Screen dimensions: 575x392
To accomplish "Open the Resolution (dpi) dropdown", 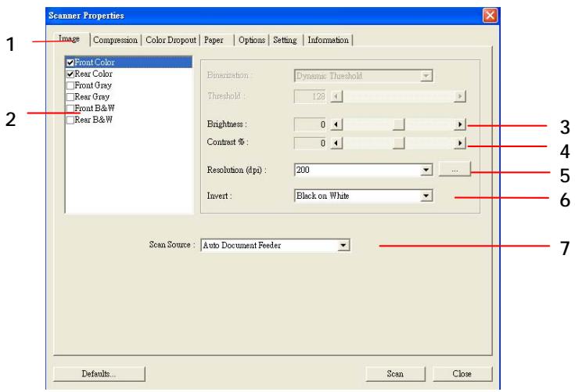I will click(426, 170).
